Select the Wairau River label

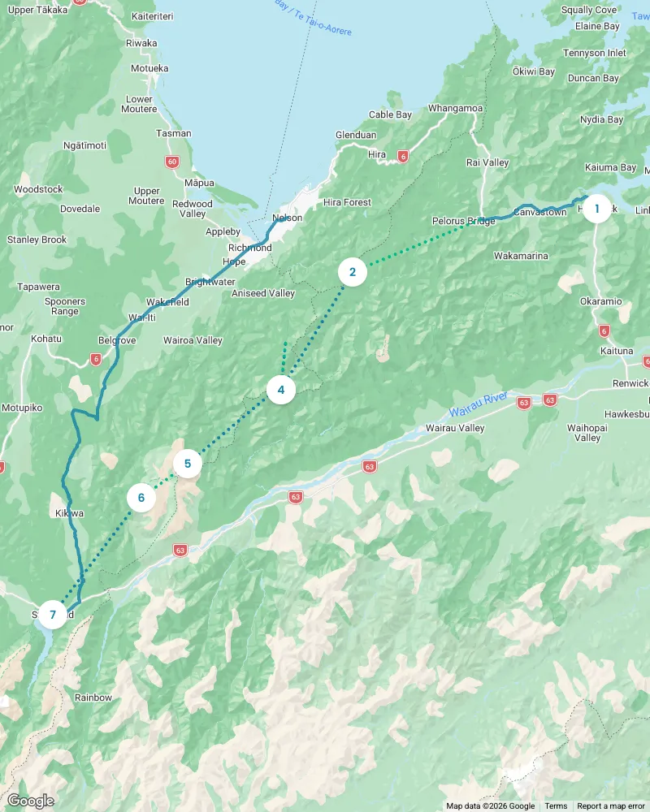click(x=478, y=404)
